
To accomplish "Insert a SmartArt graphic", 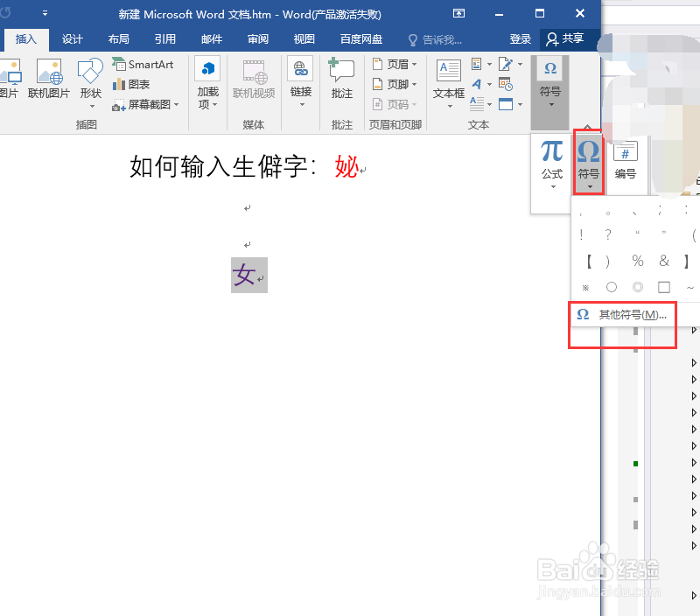I will [143, 64].
